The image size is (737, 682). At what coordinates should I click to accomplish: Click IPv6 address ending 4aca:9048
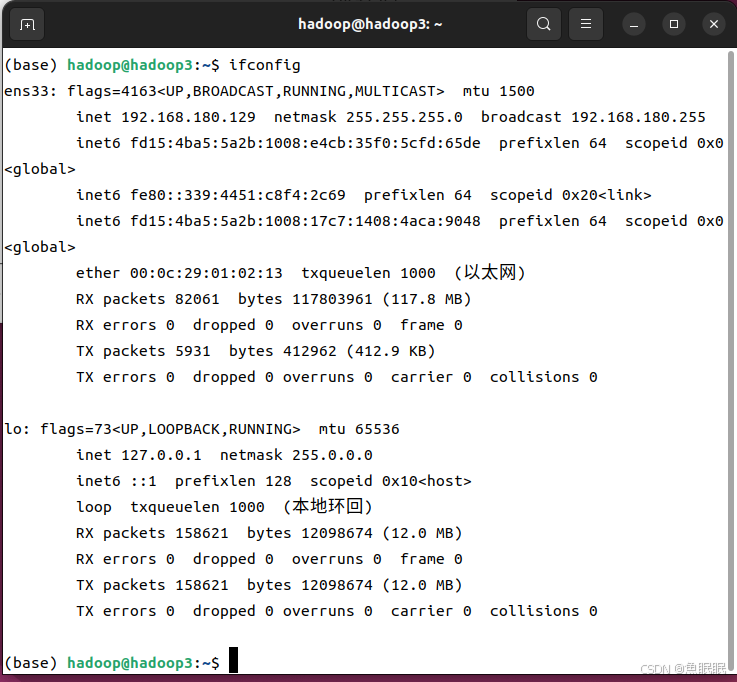click(305, 221)
